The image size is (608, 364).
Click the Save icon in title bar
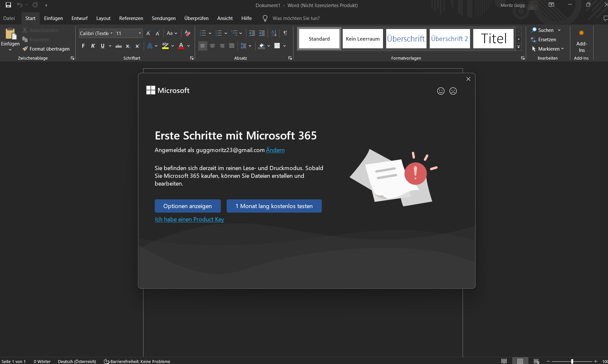8,5
